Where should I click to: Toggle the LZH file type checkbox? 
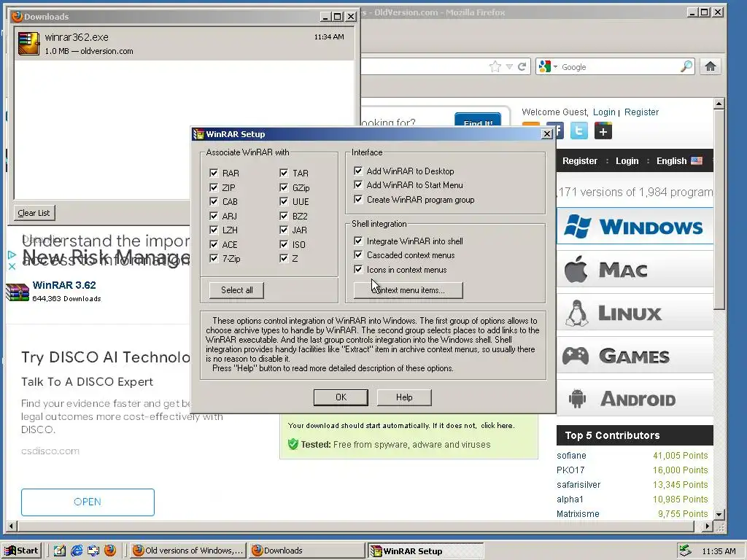pos(214,230)
